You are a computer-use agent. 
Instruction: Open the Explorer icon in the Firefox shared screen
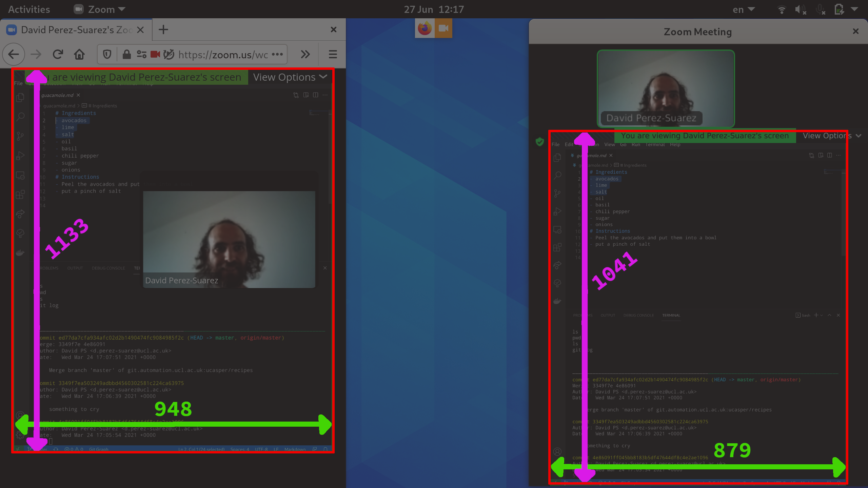click(x=20, y=98)
